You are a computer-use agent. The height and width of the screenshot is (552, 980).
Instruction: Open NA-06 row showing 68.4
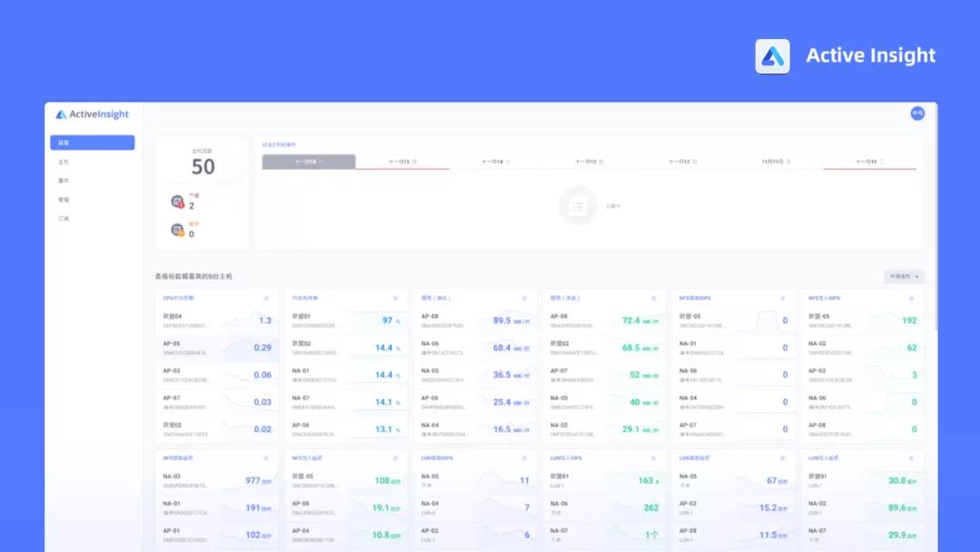pos(475,348)
